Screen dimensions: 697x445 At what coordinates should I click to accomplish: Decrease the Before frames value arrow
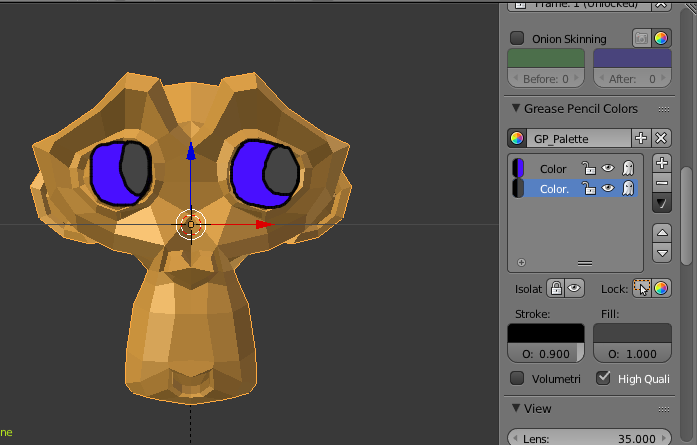[x=516, y=78]
